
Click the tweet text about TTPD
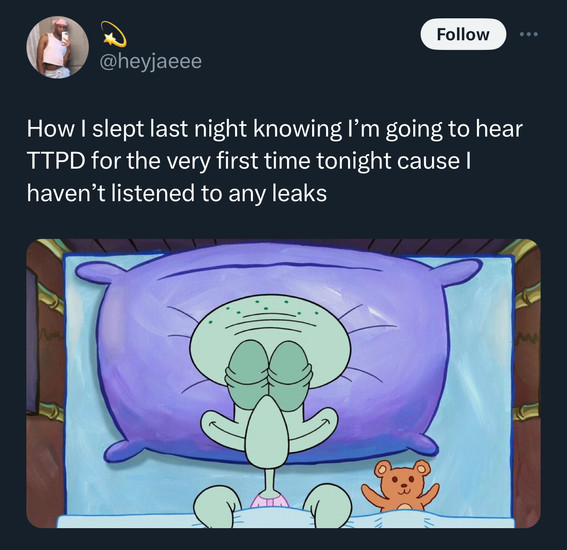(x=275, y=161)
